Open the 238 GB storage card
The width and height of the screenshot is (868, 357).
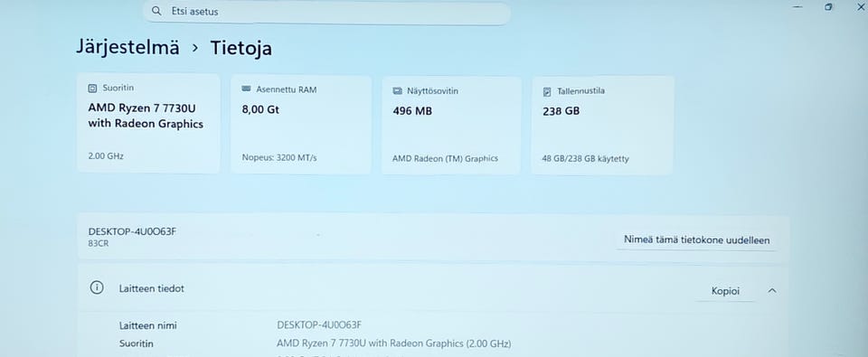pos(602,125)
